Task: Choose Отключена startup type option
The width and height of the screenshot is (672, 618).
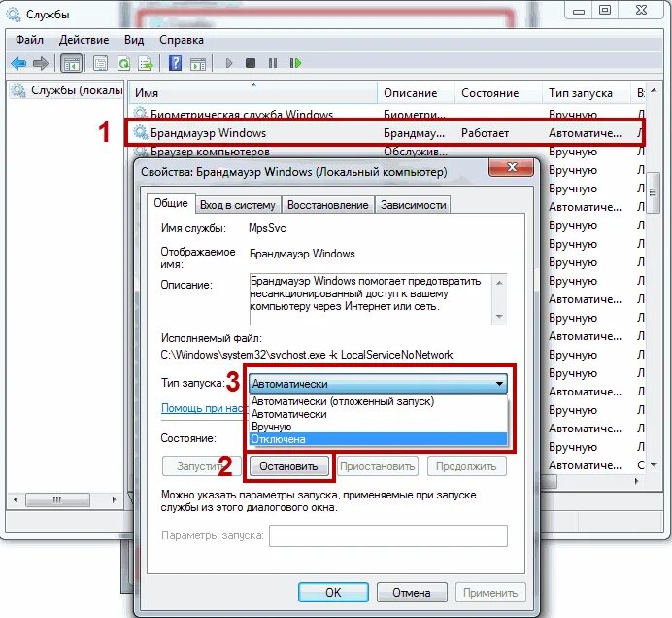Action: 378,439
